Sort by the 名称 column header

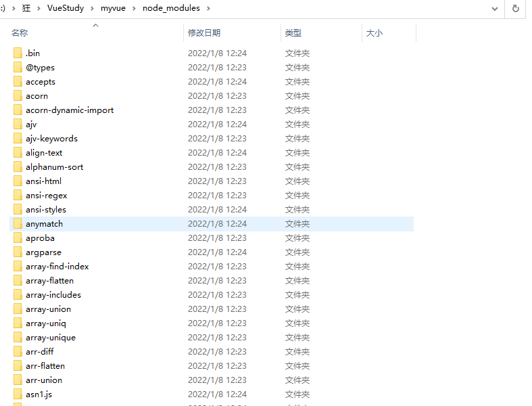20,33
